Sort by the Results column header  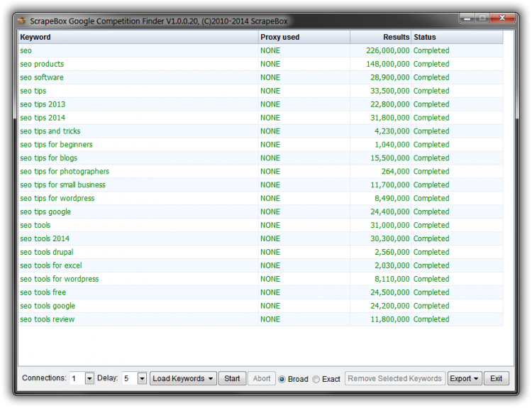coord(380,37)
